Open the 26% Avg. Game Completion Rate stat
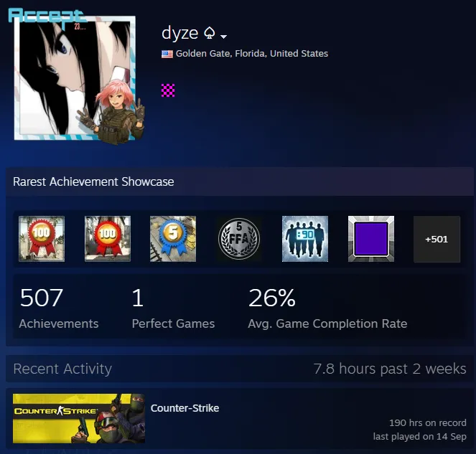 click(x=327, y=308)
